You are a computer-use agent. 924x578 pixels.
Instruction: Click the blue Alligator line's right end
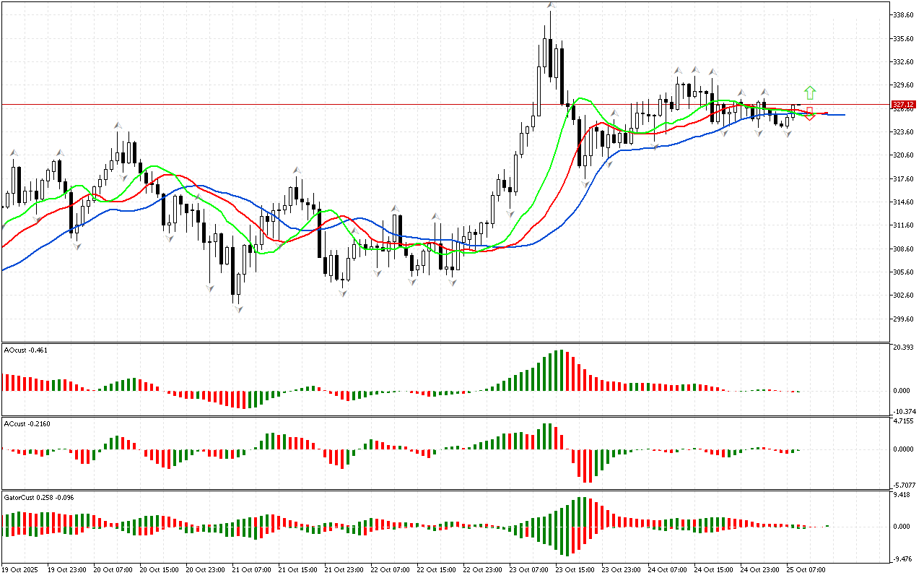(843, 115)
